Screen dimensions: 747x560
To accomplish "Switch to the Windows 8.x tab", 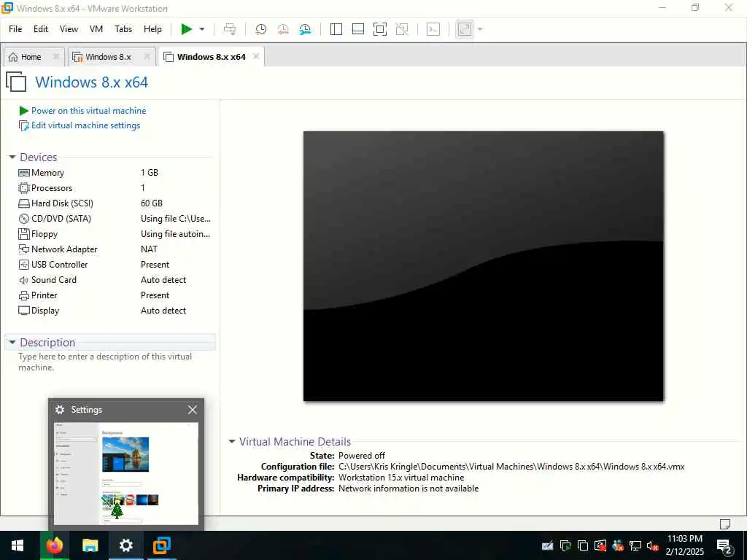I will tap(108, 57).
